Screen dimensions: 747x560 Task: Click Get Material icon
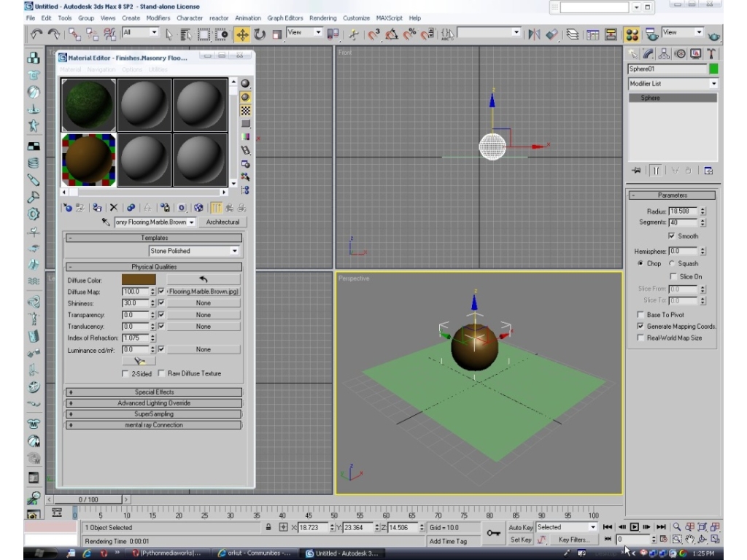click(67, 208)
